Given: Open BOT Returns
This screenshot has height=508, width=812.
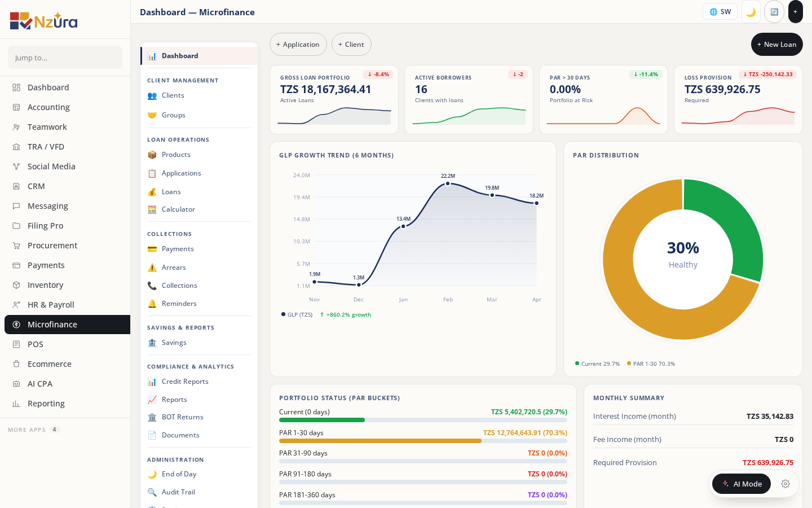Looking at the screenshot, I should point(199,417).
